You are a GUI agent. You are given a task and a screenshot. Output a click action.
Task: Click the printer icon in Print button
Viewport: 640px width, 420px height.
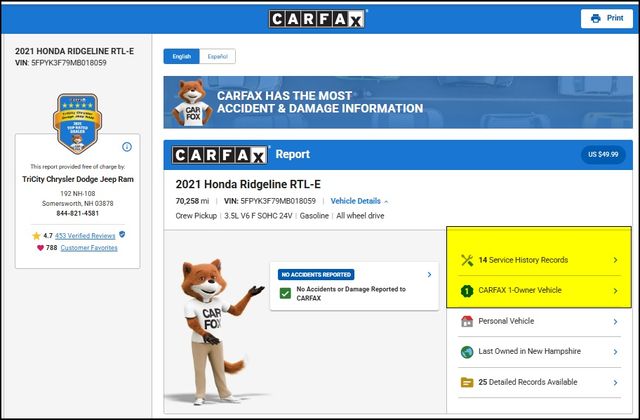[596, 18]
